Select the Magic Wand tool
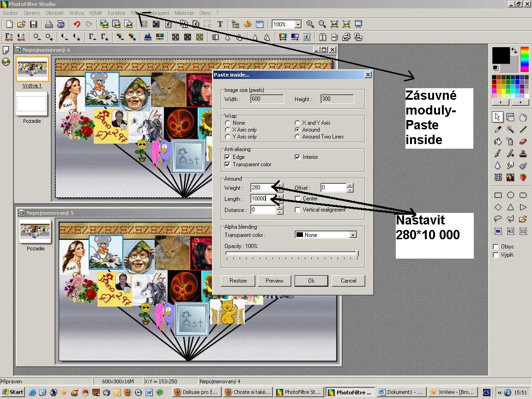 tap(510, 129)
